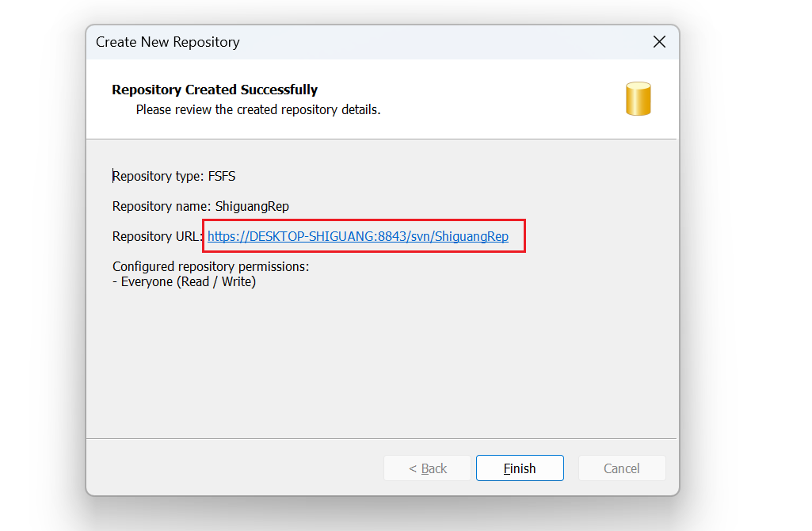The height and width of the screenshot is (531, 812).
Task: Click the 'Please review the created repository details' text
Action: (258, 110)
